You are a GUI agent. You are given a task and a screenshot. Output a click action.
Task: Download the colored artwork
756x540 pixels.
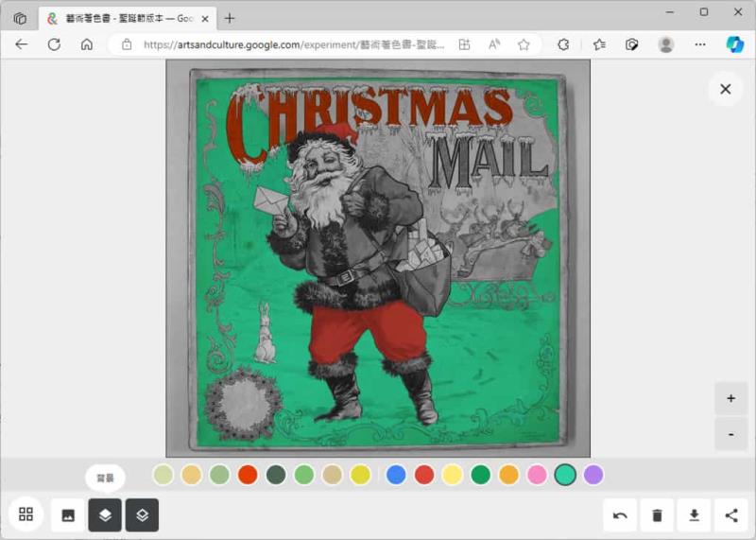click(695, 515)
